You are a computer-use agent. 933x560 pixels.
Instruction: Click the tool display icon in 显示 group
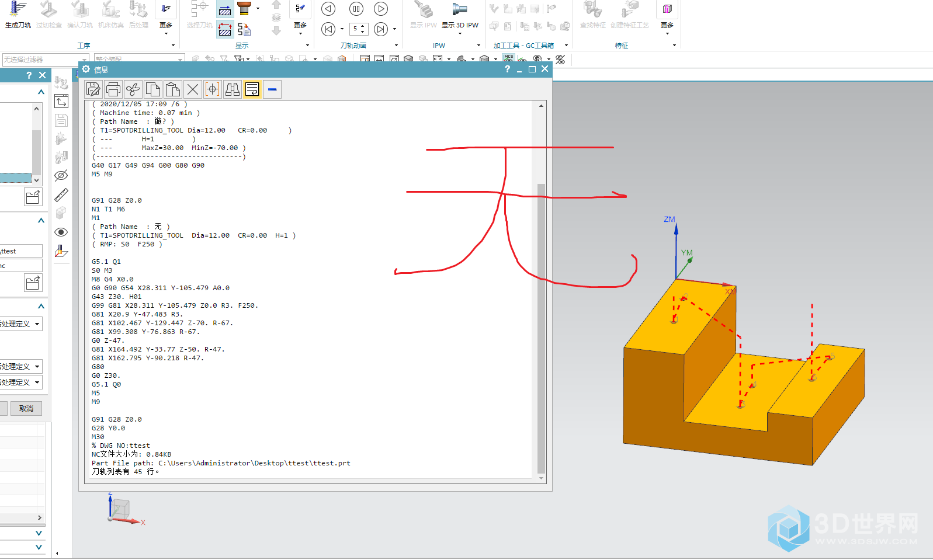tap(244, 9)
